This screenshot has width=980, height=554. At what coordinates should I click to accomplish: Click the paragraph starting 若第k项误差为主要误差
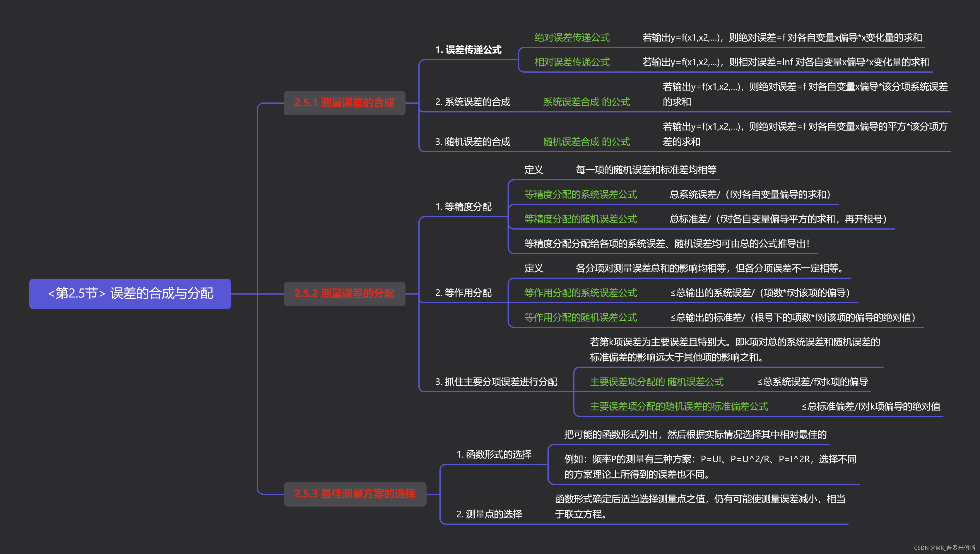[735, 350]
